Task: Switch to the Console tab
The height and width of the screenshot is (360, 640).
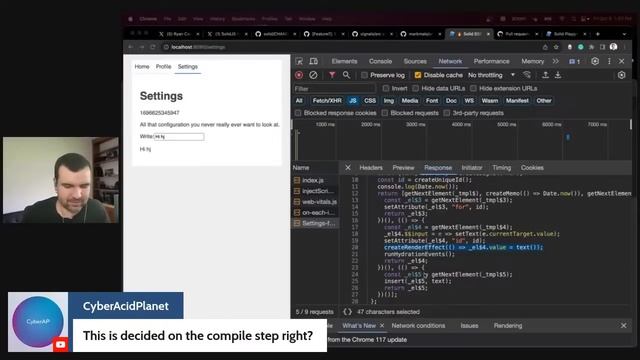Action: (380, 61)
